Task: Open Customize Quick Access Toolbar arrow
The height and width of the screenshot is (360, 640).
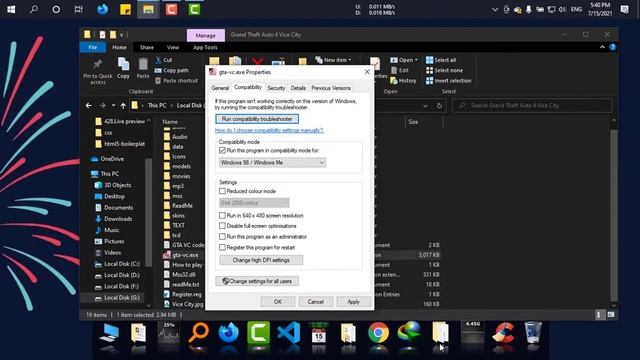Action: point(122,35)
